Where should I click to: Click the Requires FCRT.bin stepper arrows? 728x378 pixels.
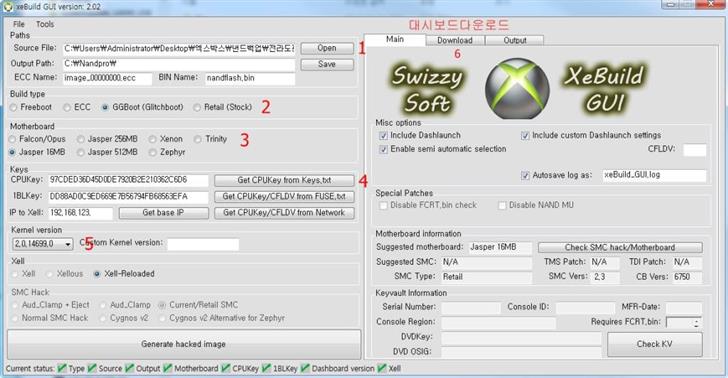click(x=696, y=323)
